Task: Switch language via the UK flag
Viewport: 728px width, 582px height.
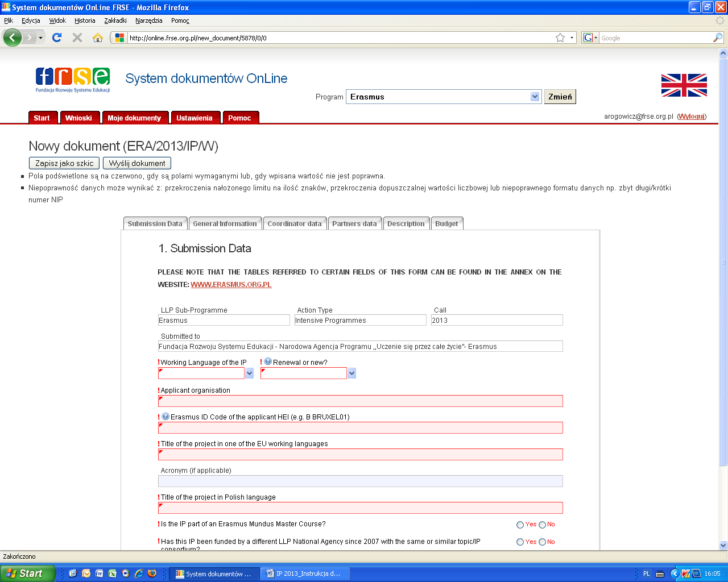Action: (684, 85)
